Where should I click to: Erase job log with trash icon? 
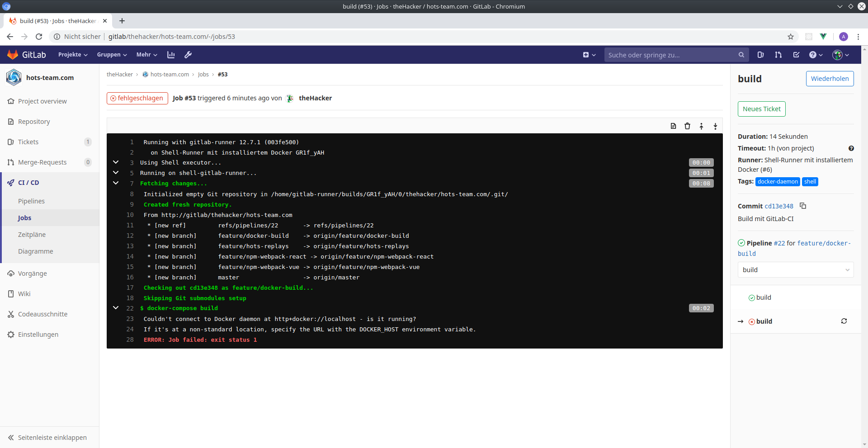[x=687, y=126]
